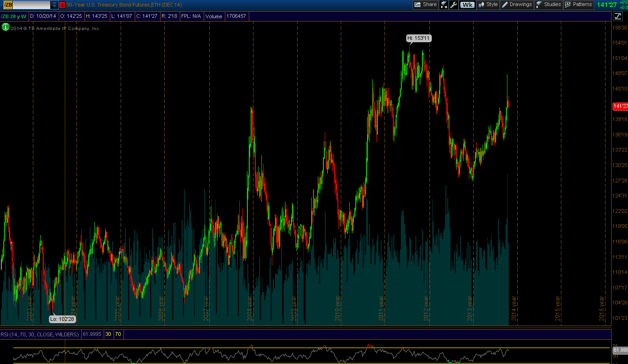628x364 pixels.
Task: Click the 148'07 price axis label
Action: click(620, 73)
